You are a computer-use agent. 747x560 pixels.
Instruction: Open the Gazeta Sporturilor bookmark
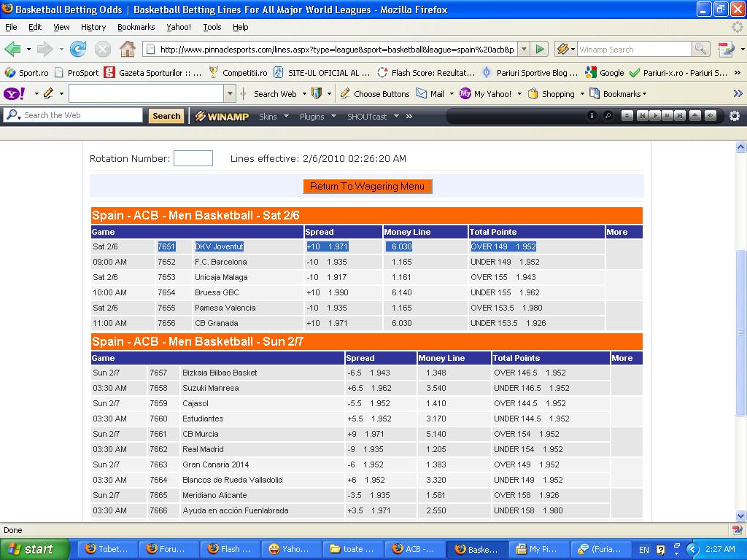coord(153,73)
